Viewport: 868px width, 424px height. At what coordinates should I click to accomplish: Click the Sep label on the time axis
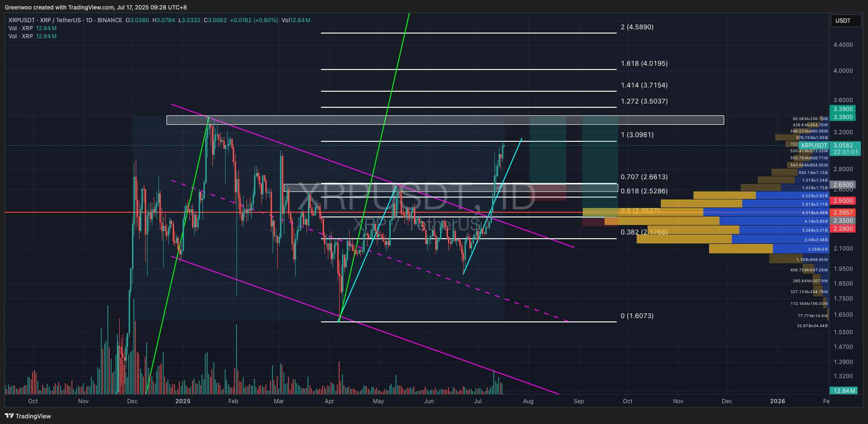(x=579, y=401)
